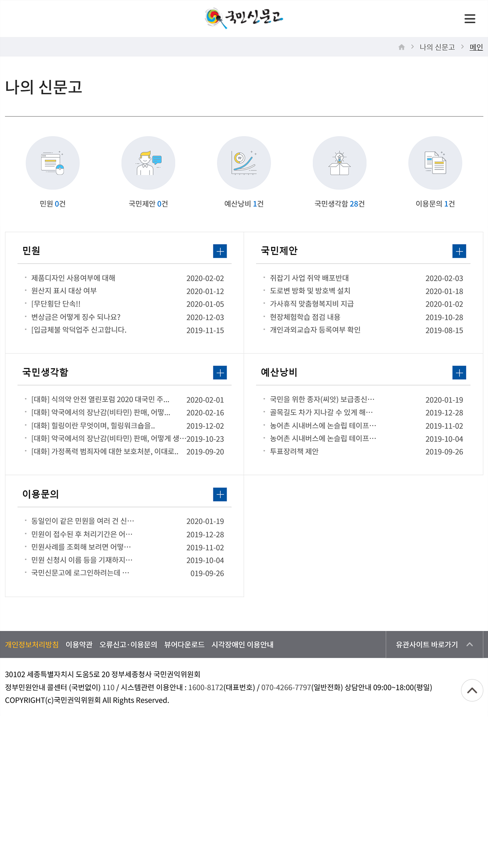Open 국민제안 0건 circle icon
Viewport: 488px width, 868px height.
coord(148,163)
